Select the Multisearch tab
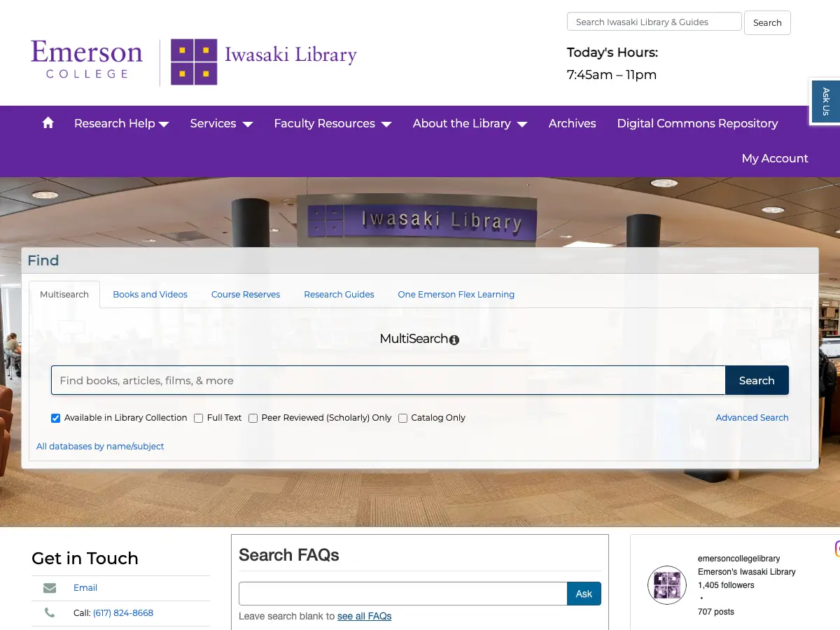The width and height of the screenshot is (840, 630). point(64,294)
